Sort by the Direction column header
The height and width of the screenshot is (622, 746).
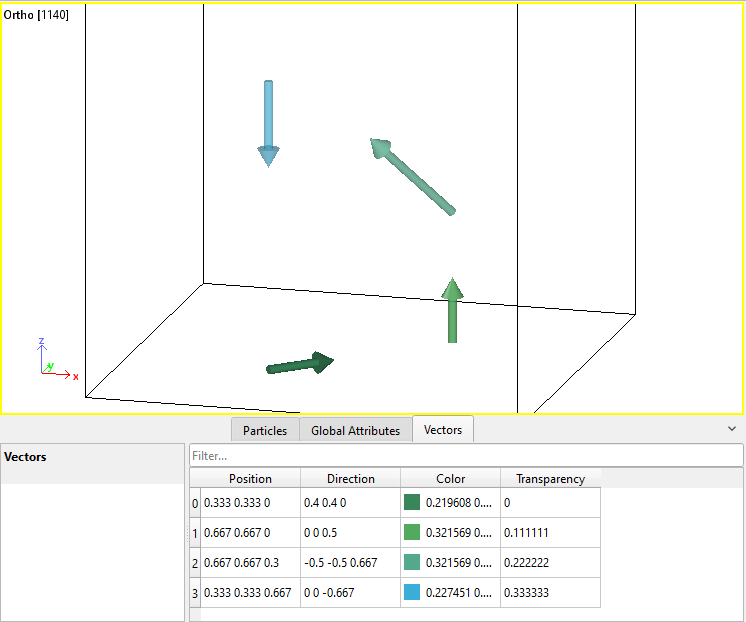pos(350,478)
